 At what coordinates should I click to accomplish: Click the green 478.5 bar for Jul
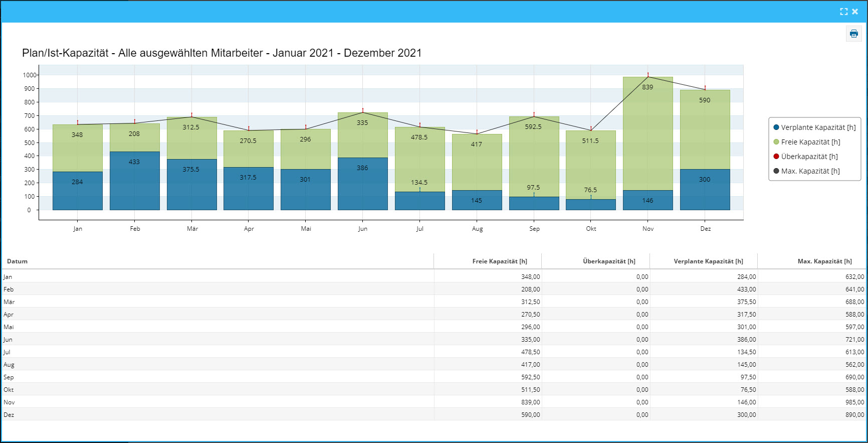coord(420,159)
